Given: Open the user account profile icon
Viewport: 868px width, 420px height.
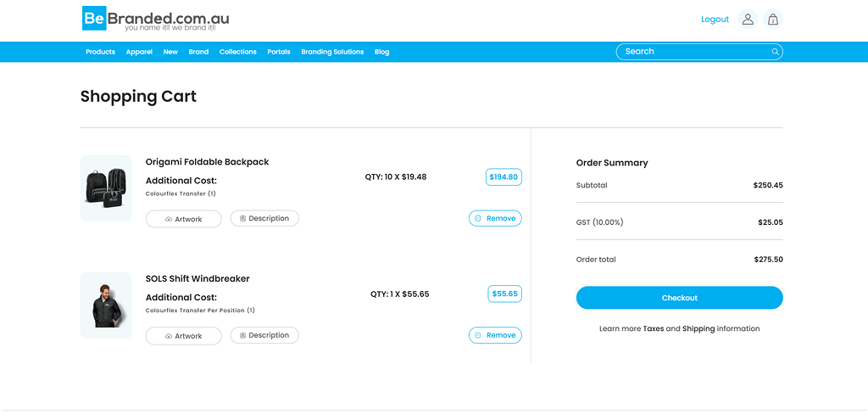Looking at the screenshot, I should [x=747, y=20].
